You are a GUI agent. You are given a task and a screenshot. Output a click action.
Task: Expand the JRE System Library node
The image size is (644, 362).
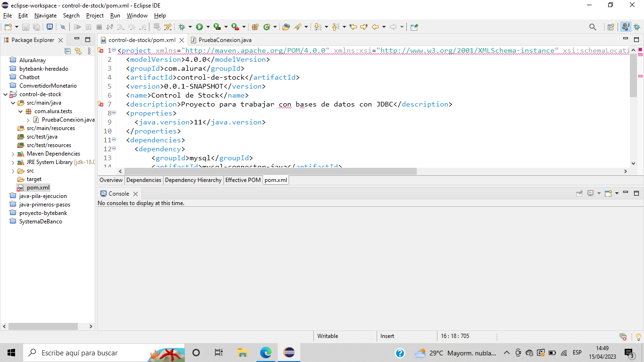[x=13, y=162]
